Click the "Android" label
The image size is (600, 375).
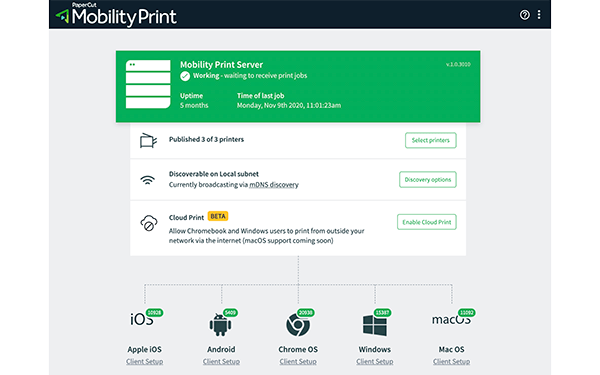pyautogui.click(x=221, y=349)
